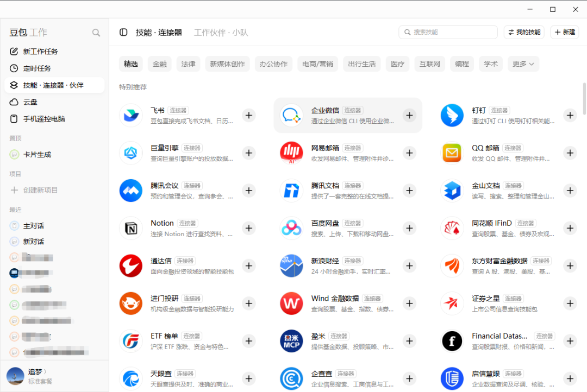Add the ETF 榜单 connector with plus button
This screenshot has height=392, width=587.
[249, 341]
